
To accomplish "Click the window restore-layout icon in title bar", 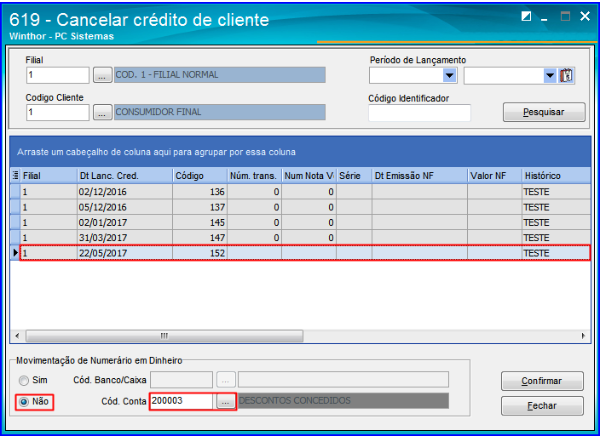I will click(526, 16).
